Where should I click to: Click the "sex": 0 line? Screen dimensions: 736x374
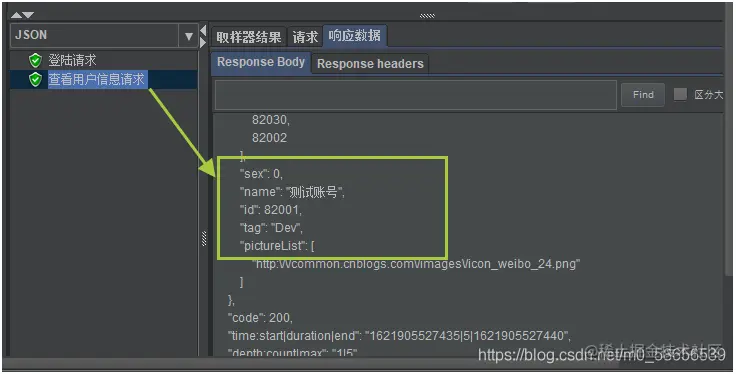[261, 174]
